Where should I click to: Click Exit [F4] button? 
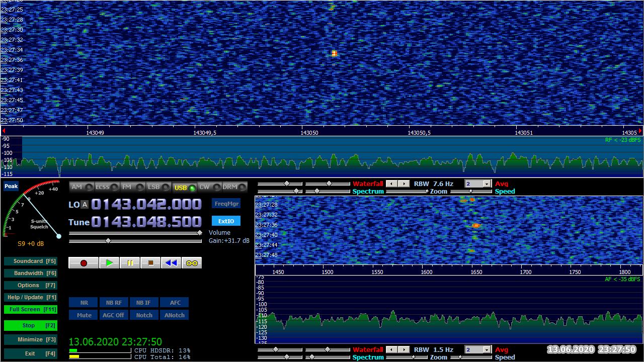[x=31, y=353]
